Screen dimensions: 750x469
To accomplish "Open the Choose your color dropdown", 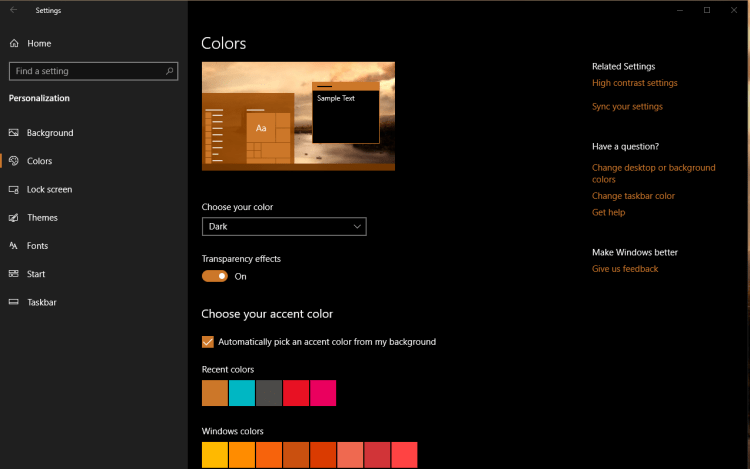I will coord(284,227).
